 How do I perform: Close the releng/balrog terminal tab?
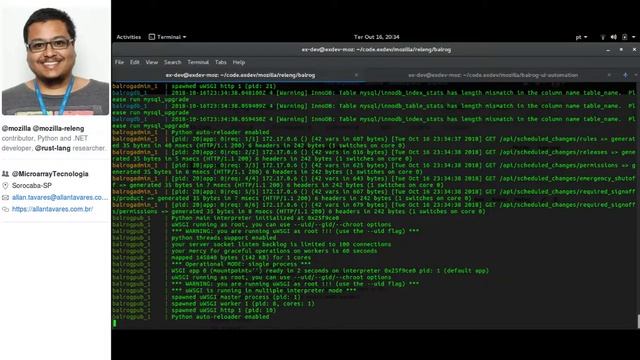[x=356, y=75]
